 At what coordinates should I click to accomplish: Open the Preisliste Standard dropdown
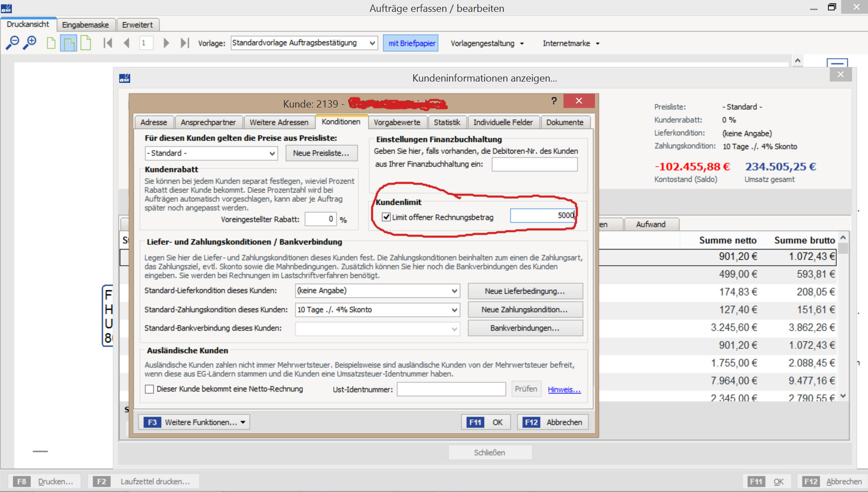pyautogui.click(x=272, y=154)
